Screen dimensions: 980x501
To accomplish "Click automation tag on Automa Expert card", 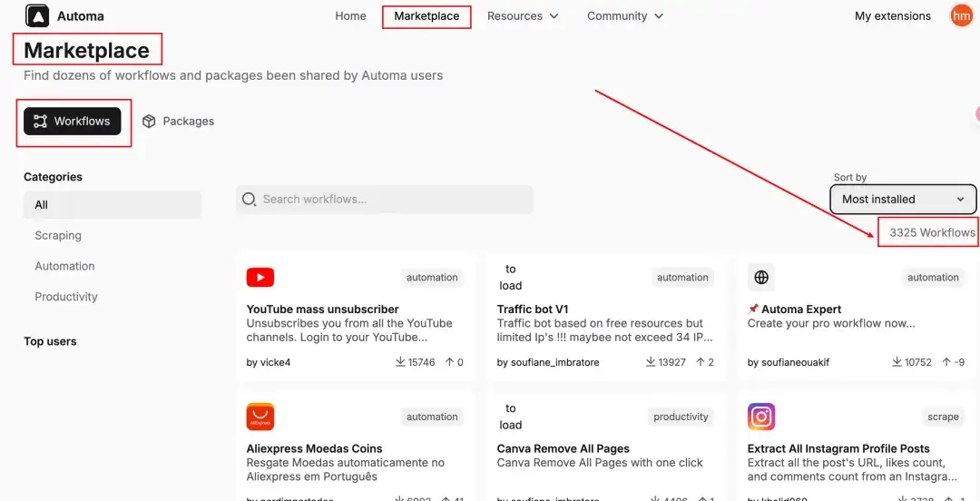I will tap(933, 277).
